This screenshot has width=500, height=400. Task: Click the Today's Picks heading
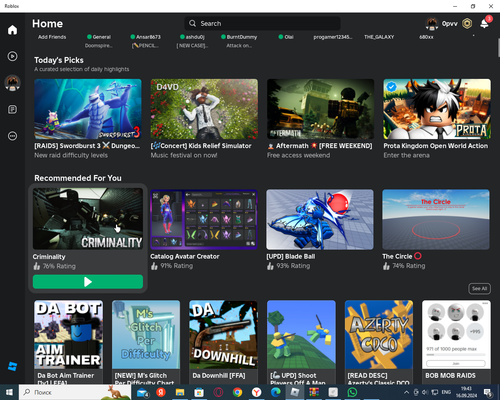point(59,60)
